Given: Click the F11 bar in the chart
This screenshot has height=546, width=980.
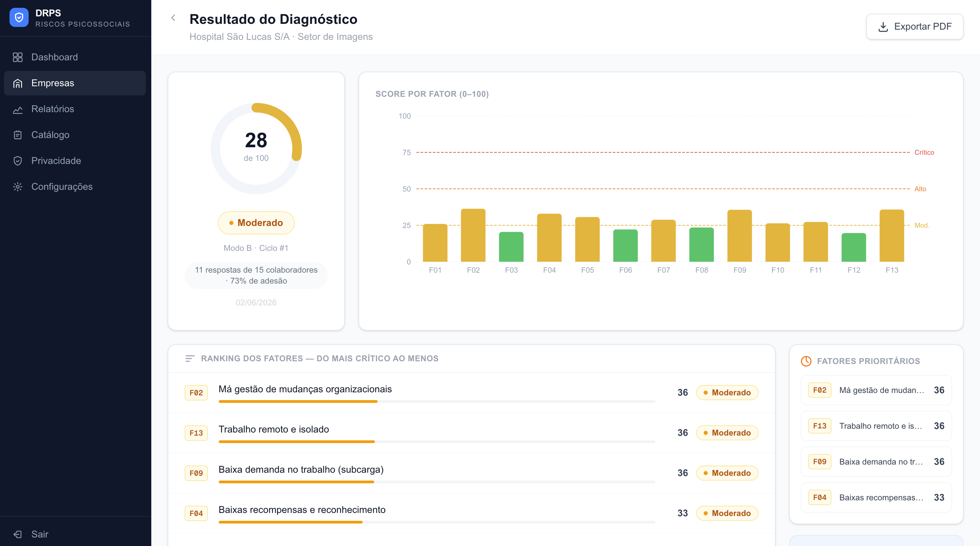Looking at the screenshot, I should coord(816,242).
